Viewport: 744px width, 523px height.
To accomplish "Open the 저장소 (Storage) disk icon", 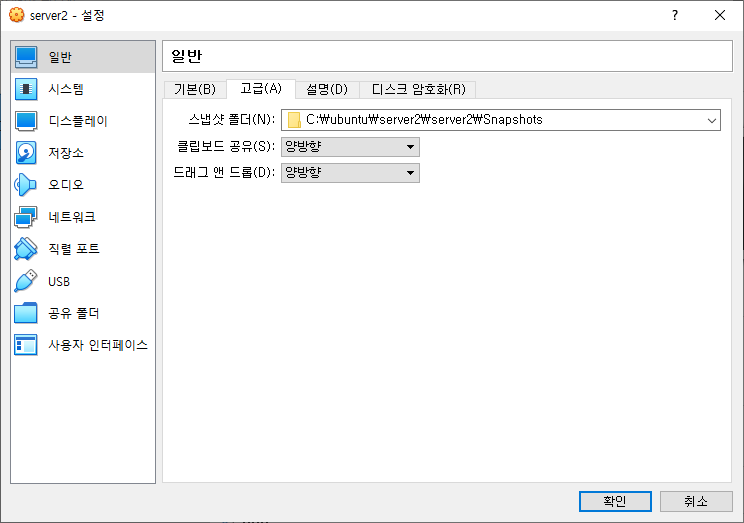I will pyautogui.click(x=26, y=153).
